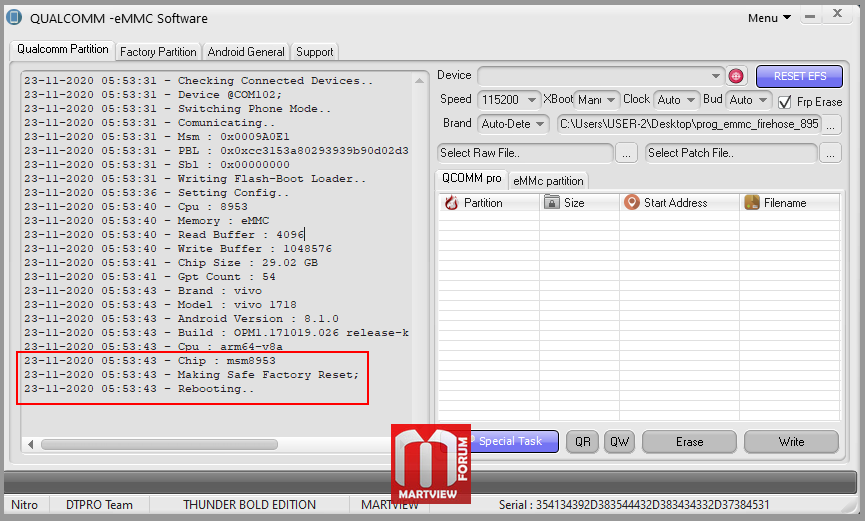Click 'Nitro' in the status bar
This screenshot has height=521, width=865.
tap(24, 505)
